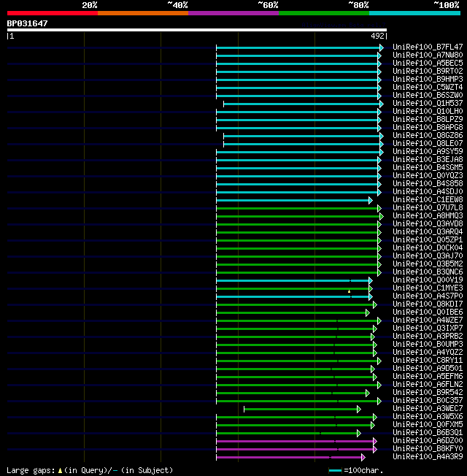Select UniRef100_B9R542 label

click(x=428, y=393)
